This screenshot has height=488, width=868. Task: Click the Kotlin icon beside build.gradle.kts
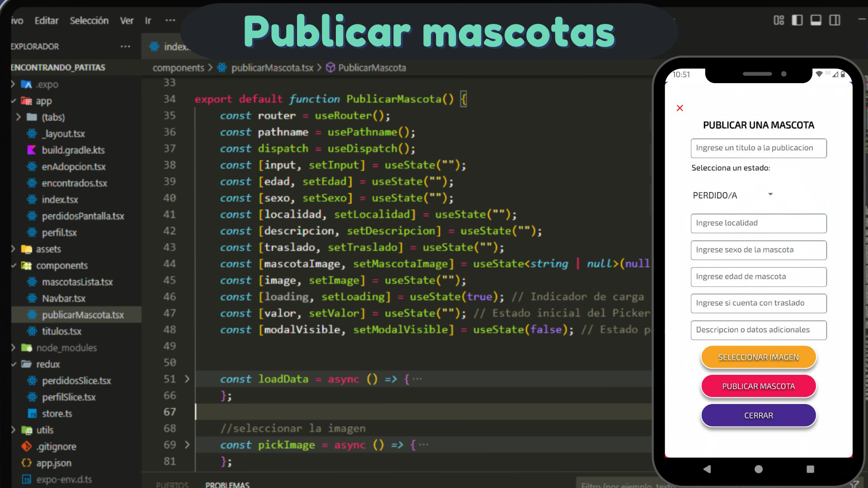31,150
